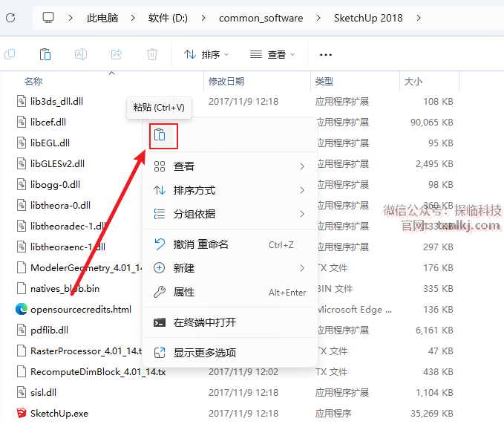Select file opensourcecredits.html
The image size is (504, 430).
[x=81, y=309]
